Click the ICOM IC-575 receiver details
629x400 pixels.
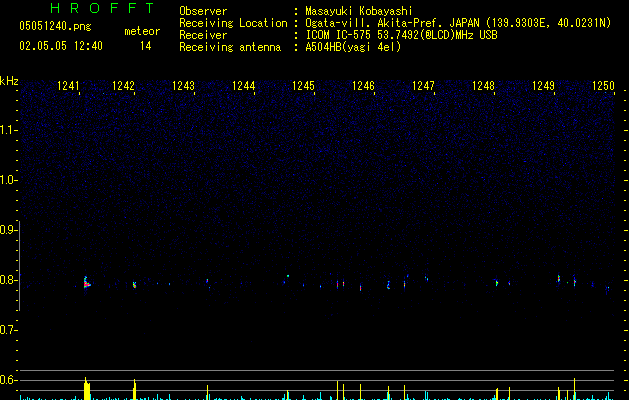click(x=402, y=35)
